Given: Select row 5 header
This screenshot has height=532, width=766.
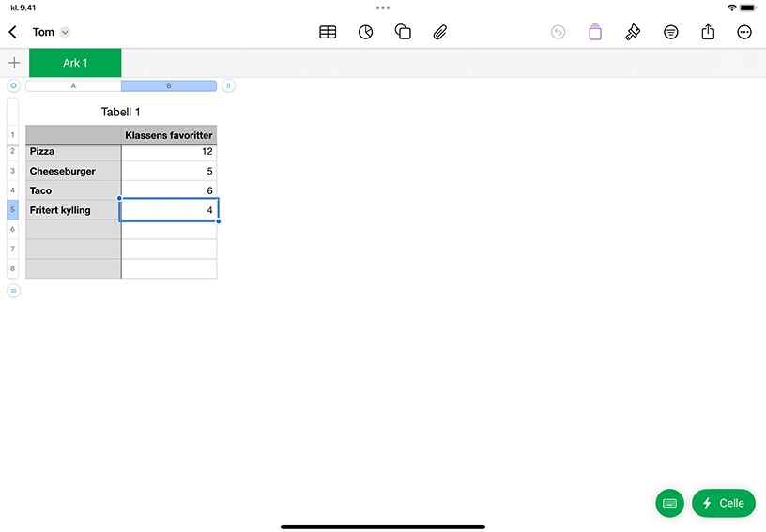Looking at the screenshot, I should pyautogui.click(x=13, y=209).
